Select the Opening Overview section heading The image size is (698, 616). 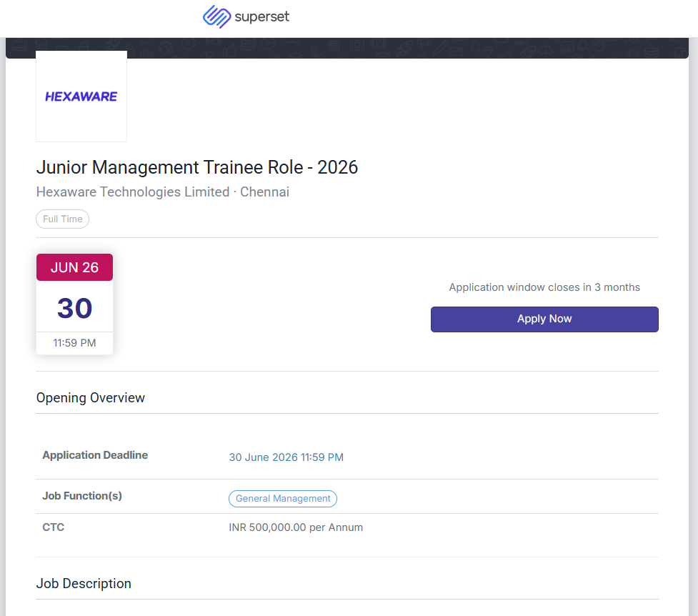pyautogui.click(x=91, y=398)
